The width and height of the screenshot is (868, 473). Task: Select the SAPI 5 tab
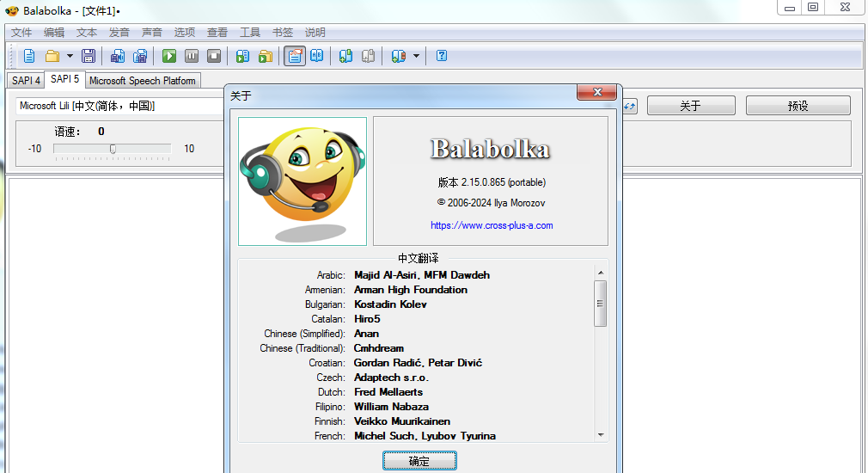point(64,79)
